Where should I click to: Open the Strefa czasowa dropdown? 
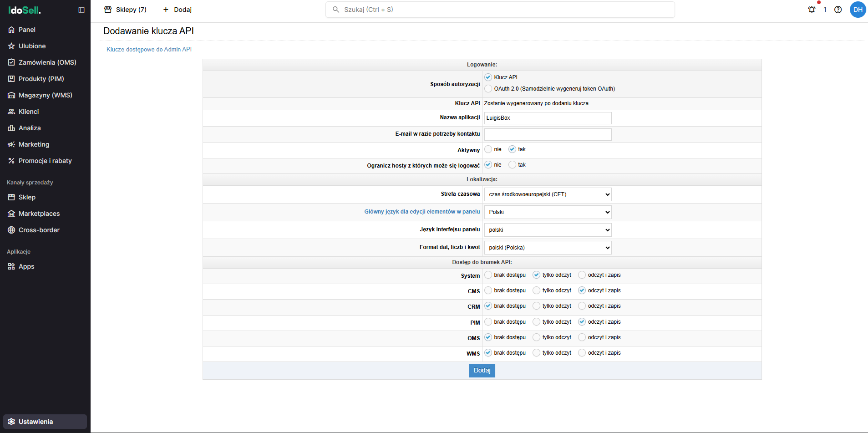(548, 194)
